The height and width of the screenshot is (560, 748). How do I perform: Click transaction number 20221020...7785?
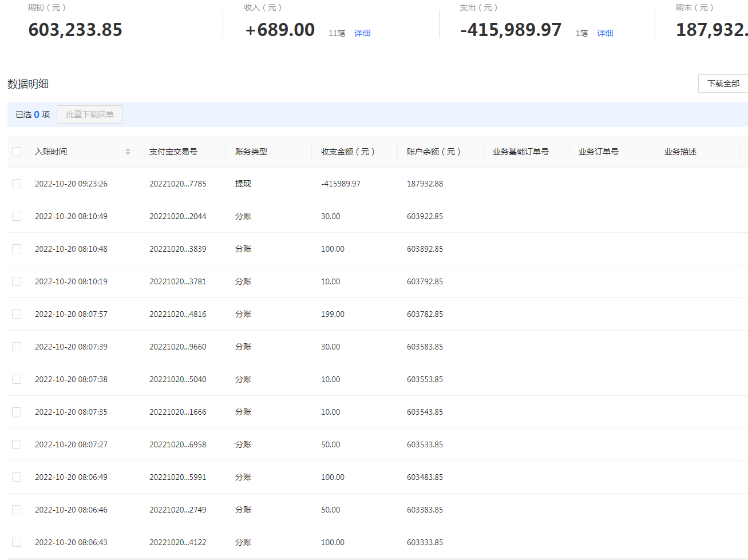[x=178, y=184]
